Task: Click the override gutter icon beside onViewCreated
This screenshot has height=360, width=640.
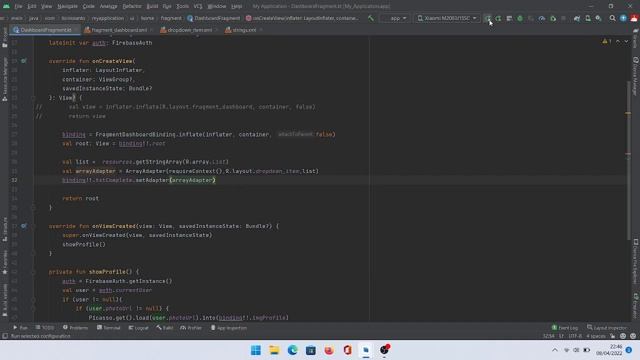Action: pos(24,226)
